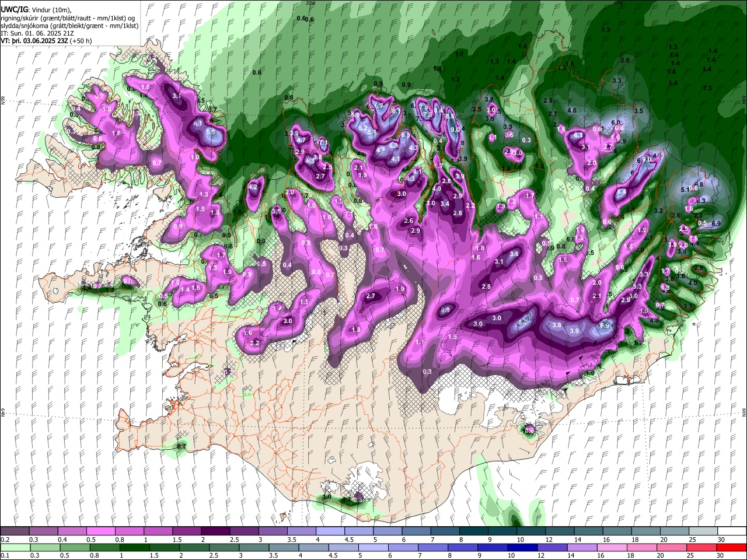
Task: Select the light purple rain swatch starting at 14
Action: [581, 547]
